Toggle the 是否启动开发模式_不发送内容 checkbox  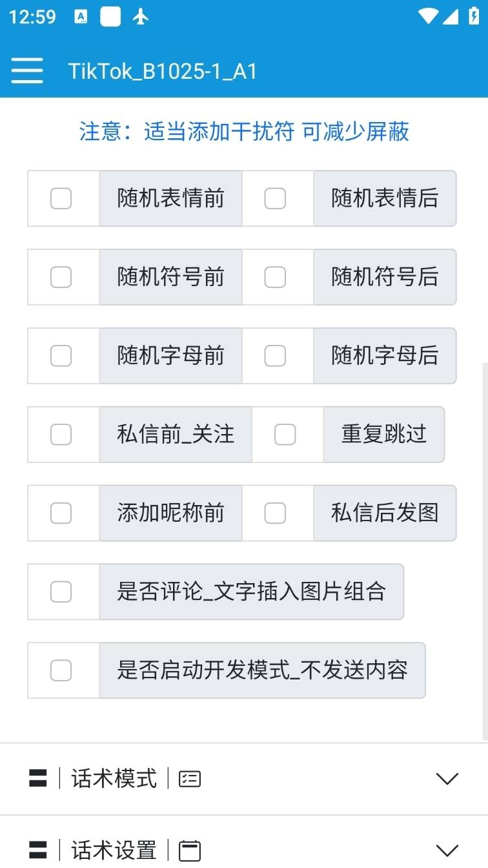tap(61, 671)
